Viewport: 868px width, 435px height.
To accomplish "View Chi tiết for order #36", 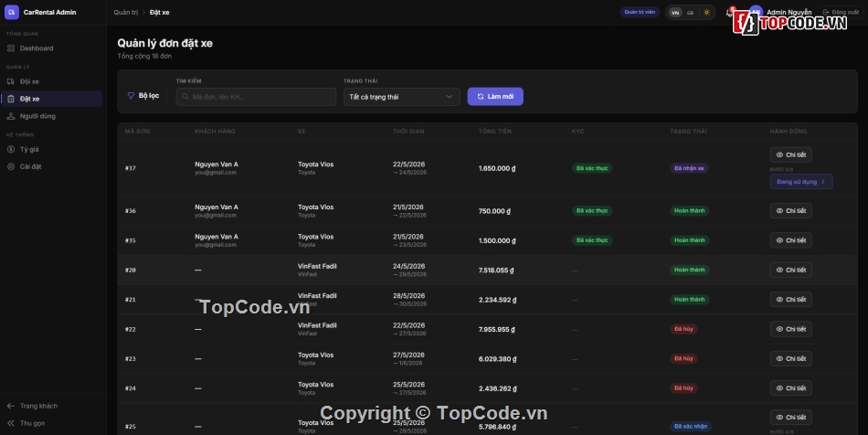I will [790, 211].
